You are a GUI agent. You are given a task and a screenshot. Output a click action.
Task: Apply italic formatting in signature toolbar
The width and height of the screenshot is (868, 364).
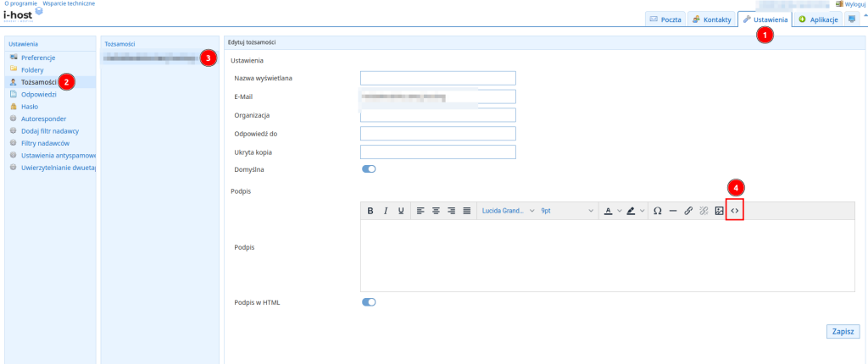pos(386,211)
